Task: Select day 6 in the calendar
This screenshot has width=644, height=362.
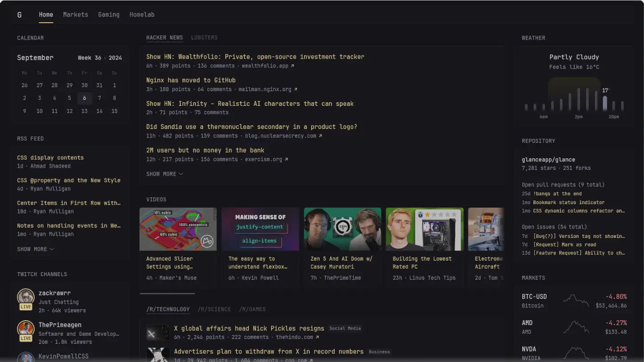Action: click(84, 98)
